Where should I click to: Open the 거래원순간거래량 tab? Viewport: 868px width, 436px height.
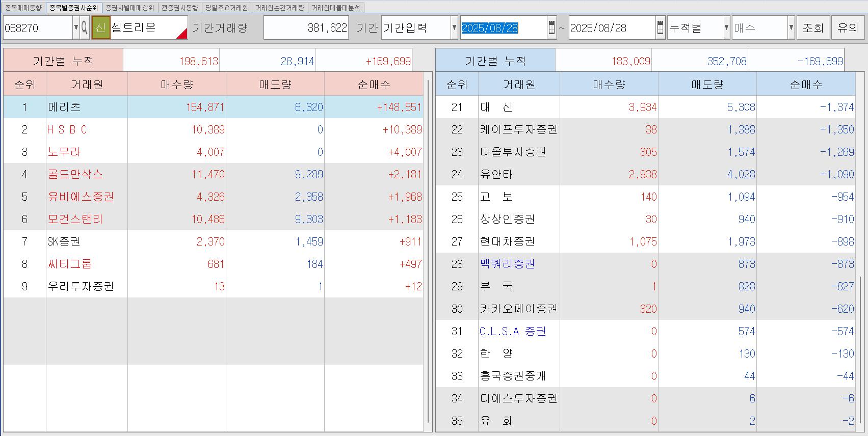pyautogui.click(x=280, y=8)
